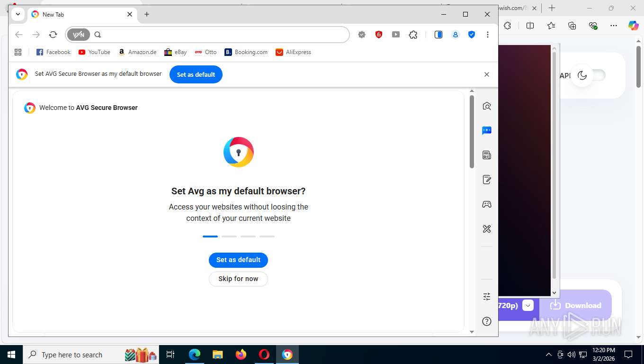Close the New Tab tab
The height and width of the screenshot is (364, 644).
[x=130, y=14]
